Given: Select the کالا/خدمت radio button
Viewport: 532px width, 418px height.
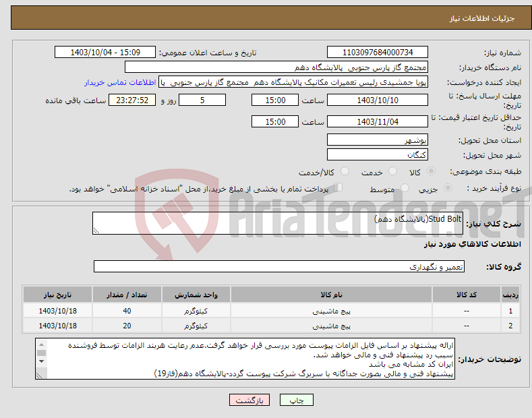Looking at the screenshot, I should (x=345, y=171).
